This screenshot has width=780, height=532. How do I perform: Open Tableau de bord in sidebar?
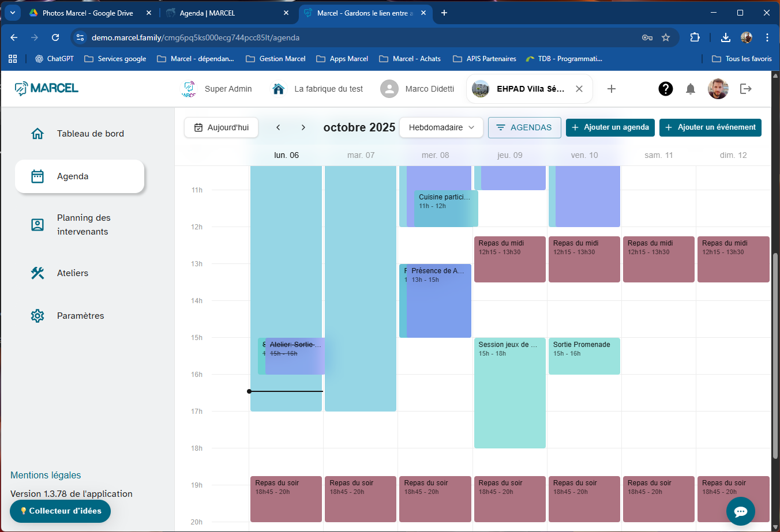point(90,134)
